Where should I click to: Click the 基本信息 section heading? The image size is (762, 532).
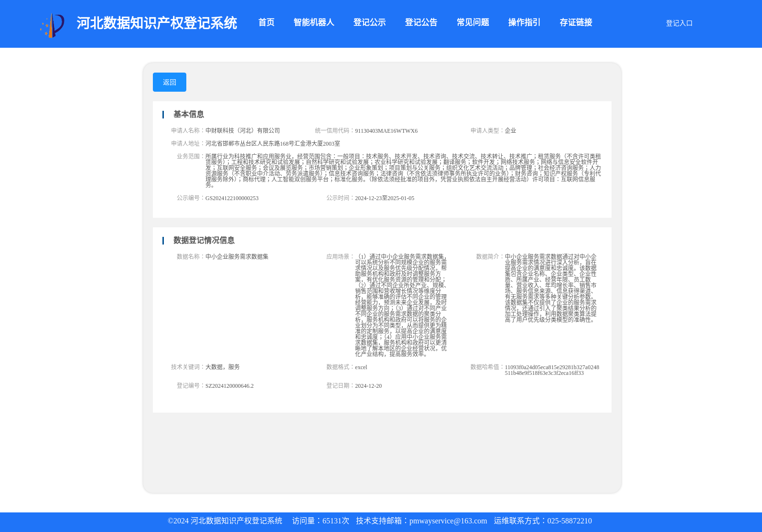(x=188, y=114)
